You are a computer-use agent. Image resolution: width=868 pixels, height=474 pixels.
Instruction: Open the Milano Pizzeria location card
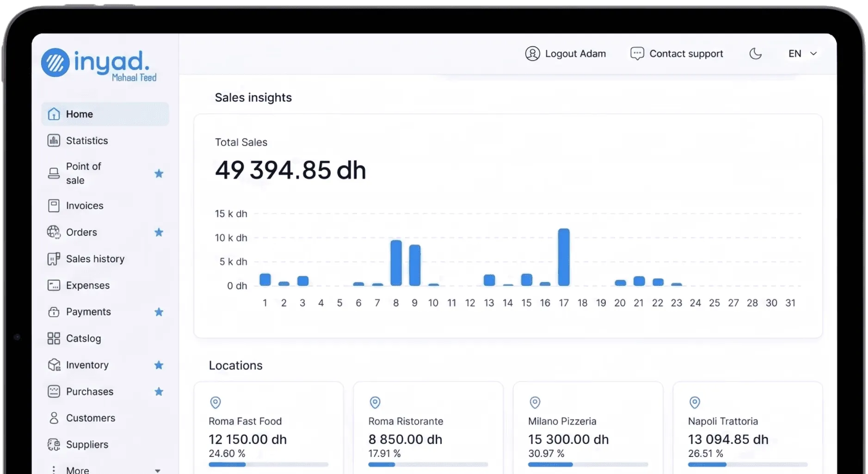click(x=588, y=427)
